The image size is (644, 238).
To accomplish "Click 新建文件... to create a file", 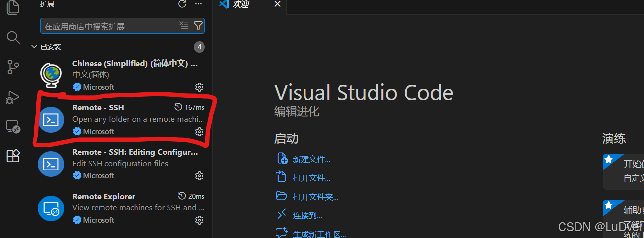I will 311,159.
